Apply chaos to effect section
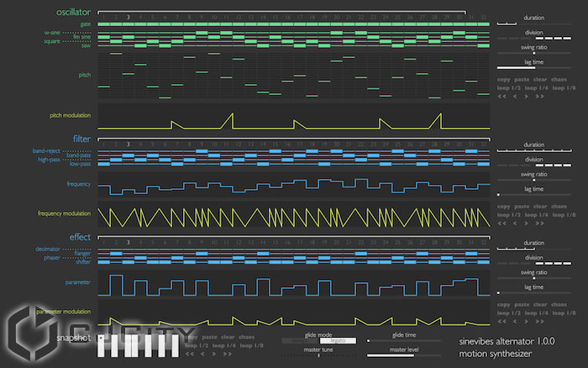This screenshot has height=368, width=588. pos(559,305)
